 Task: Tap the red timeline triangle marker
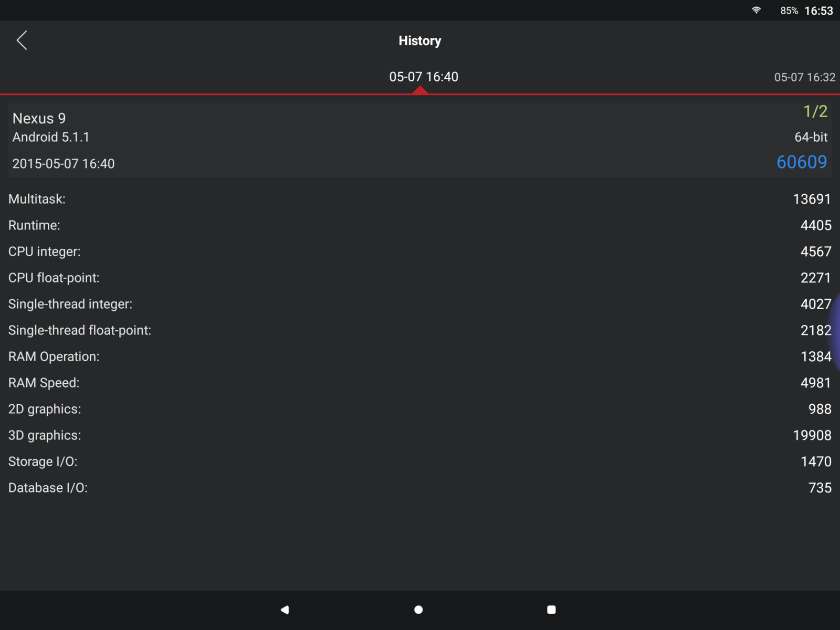point(420,90)
